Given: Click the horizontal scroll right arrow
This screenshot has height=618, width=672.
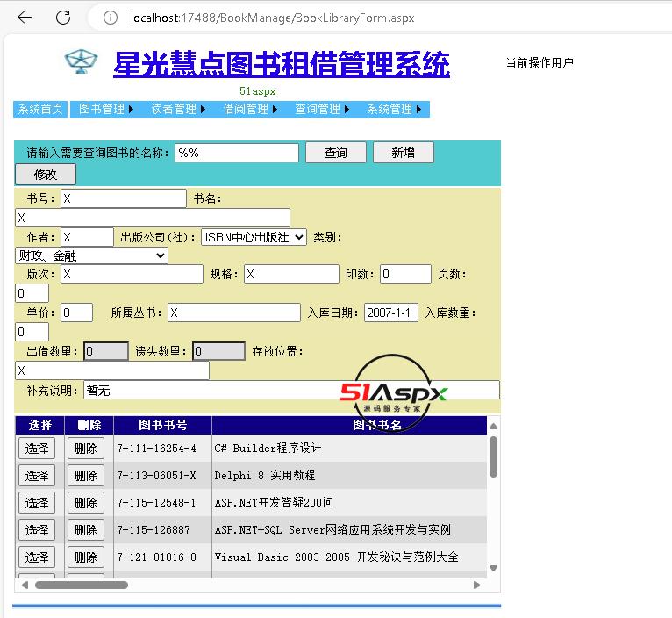Looking at the screenshot, I should tap(476, 585).
